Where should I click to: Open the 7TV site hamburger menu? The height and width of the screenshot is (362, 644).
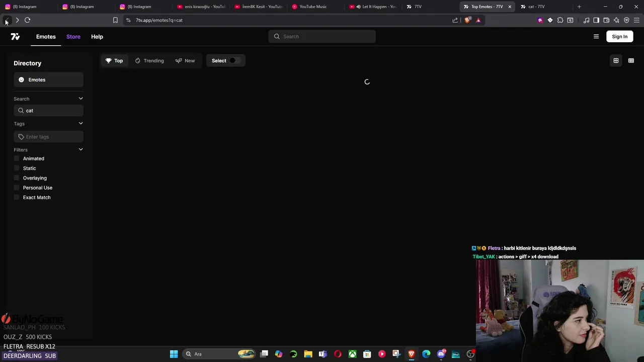click(596, 37)
